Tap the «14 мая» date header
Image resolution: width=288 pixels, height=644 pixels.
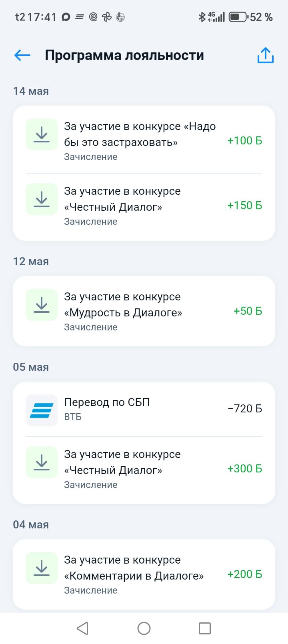coord(31,91)
